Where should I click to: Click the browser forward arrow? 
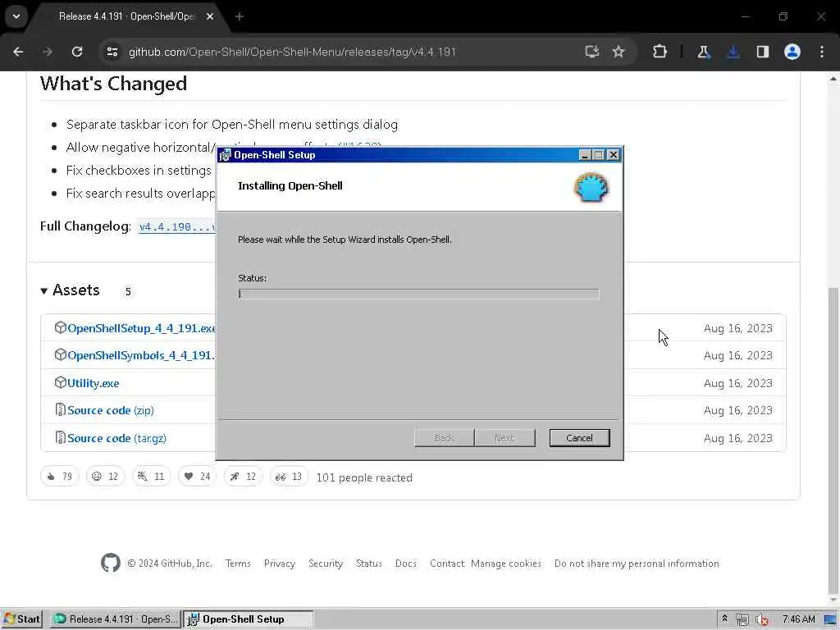(x=48, y=52)
